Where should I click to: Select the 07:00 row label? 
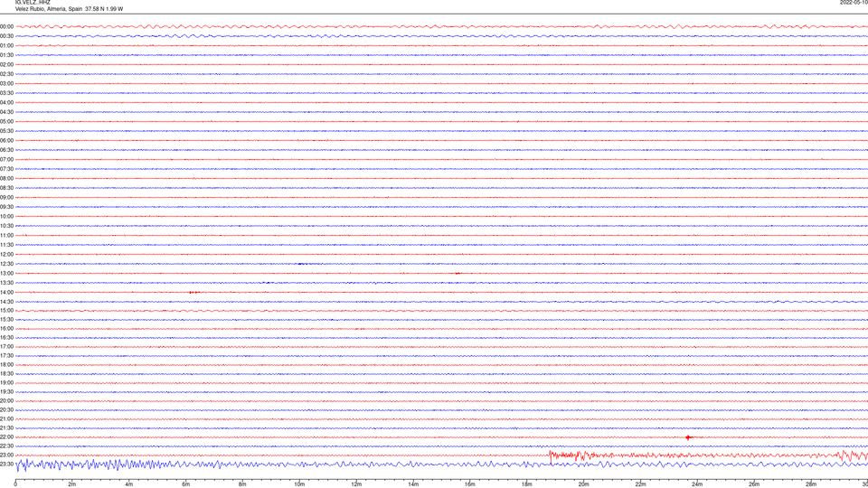(6, 159)
